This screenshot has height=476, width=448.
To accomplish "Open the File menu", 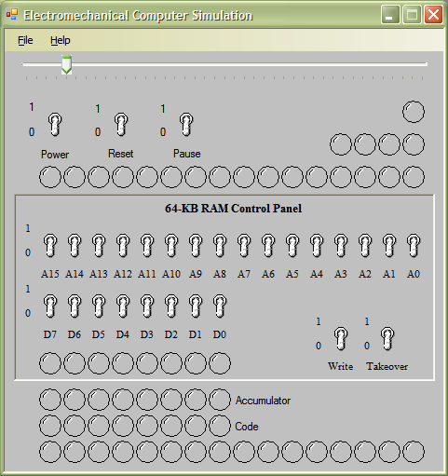I will pyautogui.click(x=25, y=40).
